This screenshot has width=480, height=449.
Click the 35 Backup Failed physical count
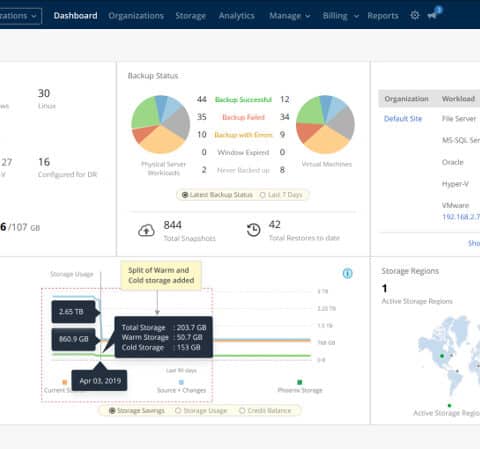[x=202, y=117]
